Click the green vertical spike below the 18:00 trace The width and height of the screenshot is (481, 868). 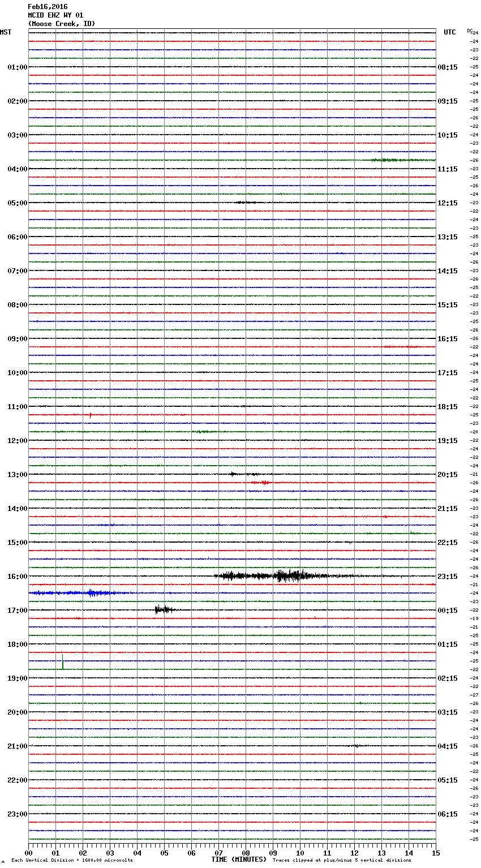(x=62, y=661)
